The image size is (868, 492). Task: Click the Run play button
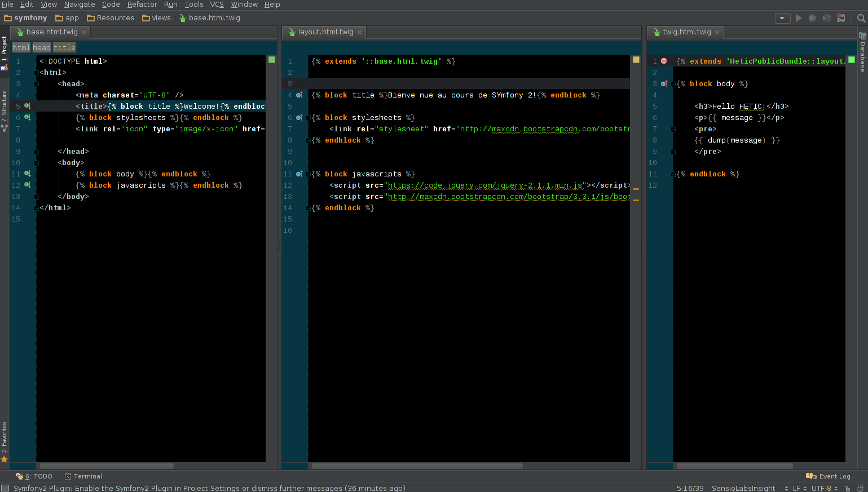(799, 18)
